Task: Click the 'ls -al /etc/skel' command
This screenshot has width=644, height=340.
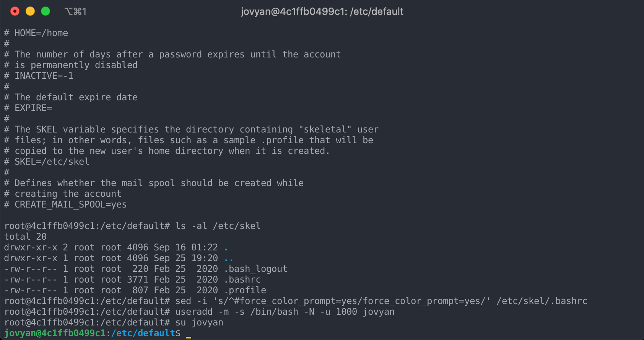Action: (218, 226)
